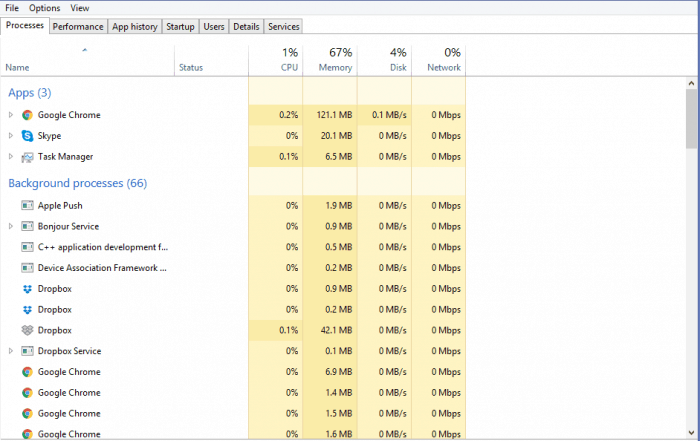Screen dimensions: 700x441
Task: Switch to the App history tab
Action: point(135,27)
